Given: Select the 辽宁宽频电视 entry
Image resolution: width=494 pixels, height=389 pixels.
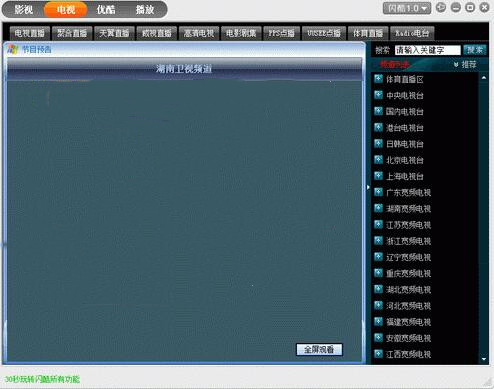Looking at the screenshot, I should click(x=408, y=257).
